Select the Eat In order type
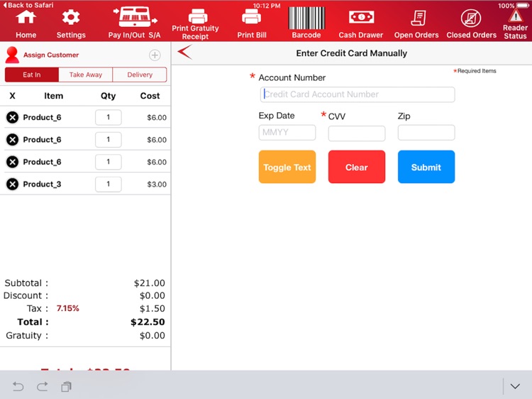532x399 pixels. point(31,75)
